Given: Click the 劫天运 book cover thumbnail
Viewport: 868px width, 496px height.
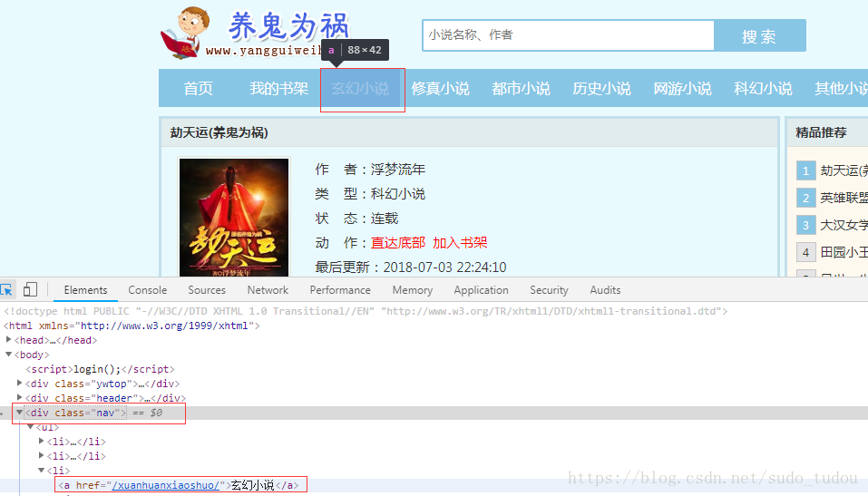Looking at the screenshot, I should pyautogui.click(x=234, y=217).
